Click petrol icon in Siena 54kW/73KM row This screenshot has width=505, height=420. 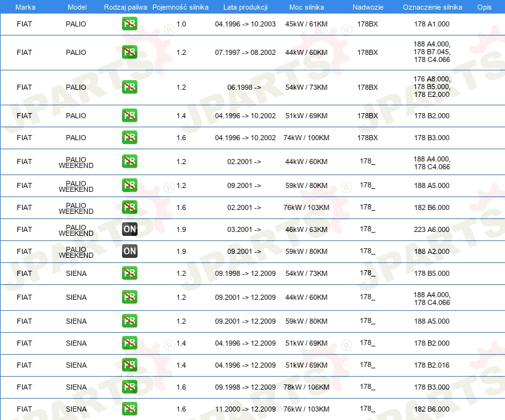tap(129, 273)
